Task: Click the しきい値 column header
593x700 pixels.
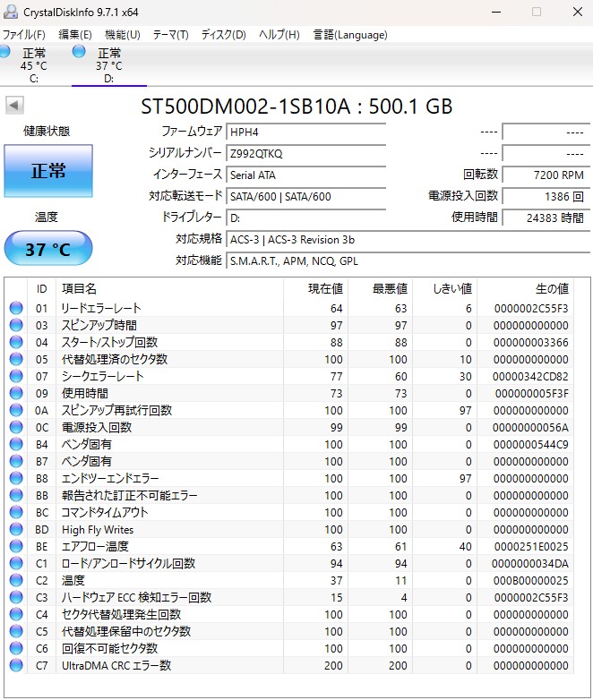Action: pyautogui.click(x=445, y=289)
